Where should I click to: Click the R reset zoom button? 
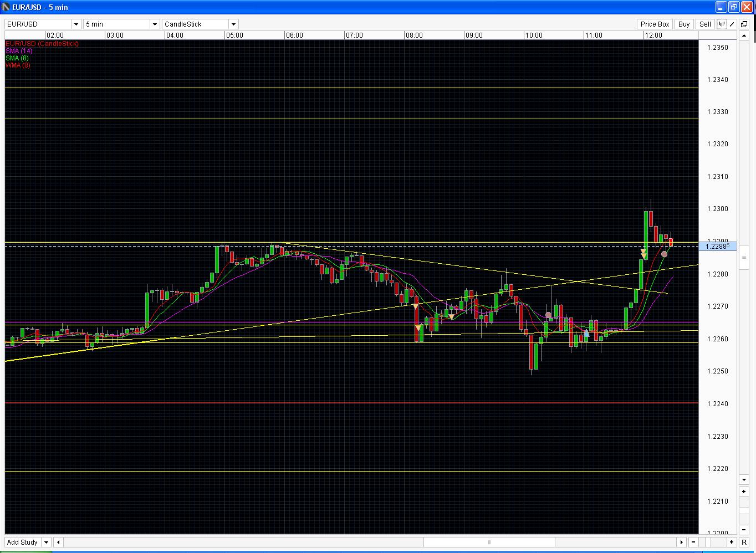coord(744,542)
